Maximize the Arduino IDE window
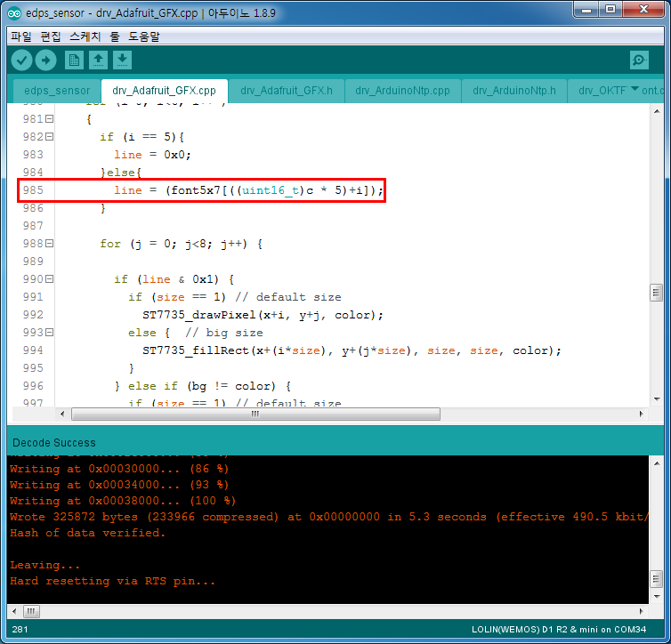671x644 pixels. click(x=610, y=10)
